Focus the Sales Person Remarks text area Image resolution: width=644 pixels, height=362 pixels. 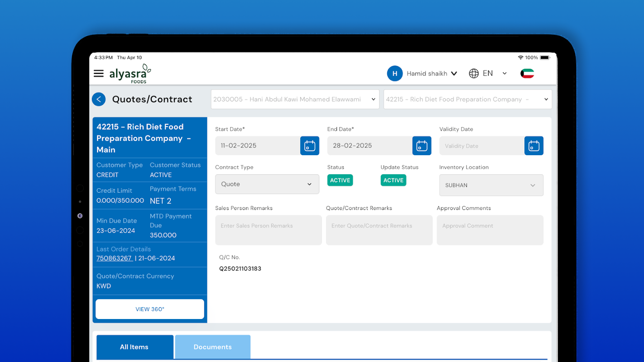pyautogui.click(x=269, y=230)
